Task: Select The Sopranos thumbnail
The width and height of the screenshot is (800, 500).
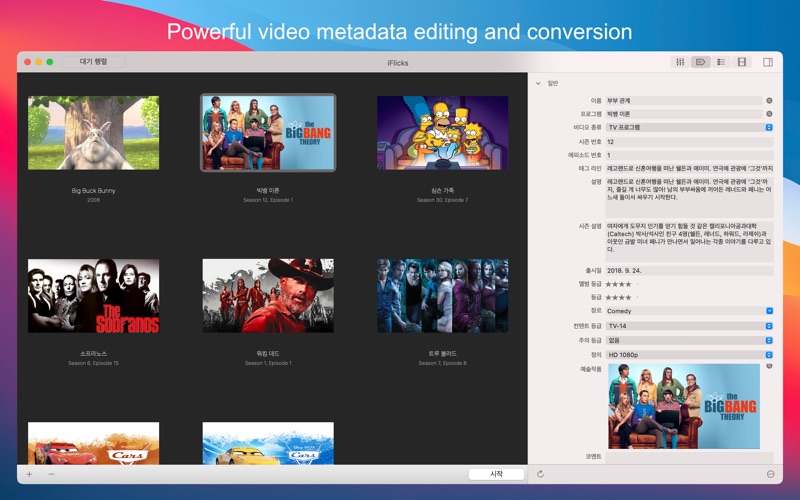Action: [x=93, y=296]
